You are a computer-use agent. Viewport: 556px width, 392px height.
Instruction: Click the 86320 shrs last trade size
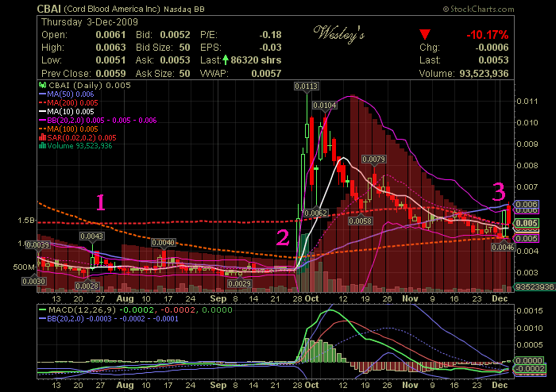[x=256, y=60]
